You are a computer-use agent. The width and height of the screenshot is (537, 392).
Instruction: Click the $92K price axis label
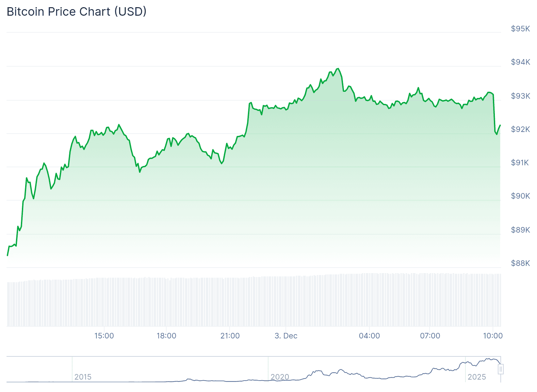coord(520,129)
